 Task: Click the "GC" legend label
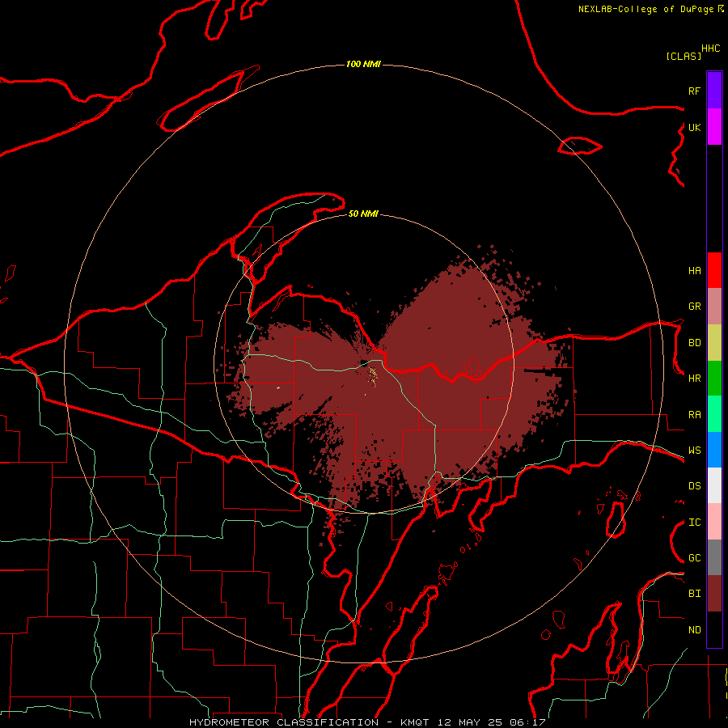tap(694, 558)
